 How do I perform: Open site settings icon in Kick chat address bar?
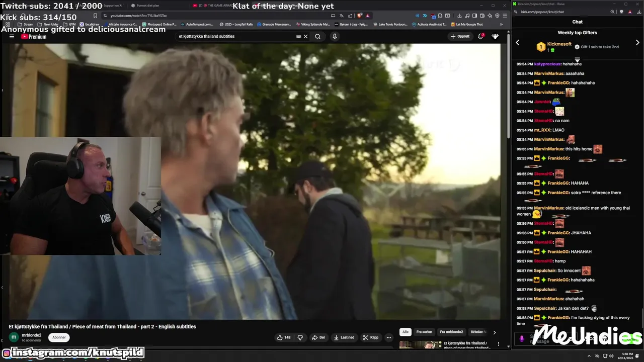click(517, 12)
